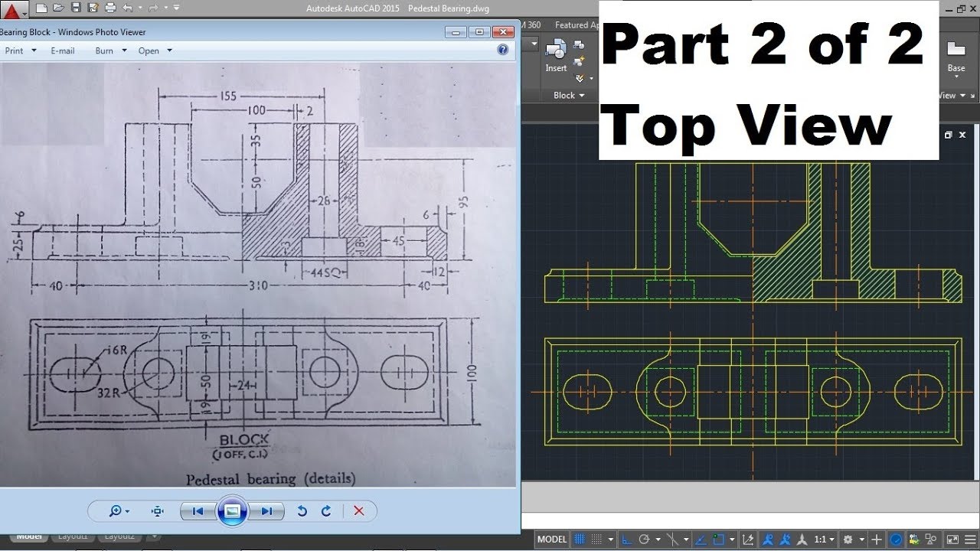Image resolution: width=980 pixels, height=551 pixels.
Task: Open the snap mode settings dropdown arrow
Action: pyautogui.click(x=610, y=540)
